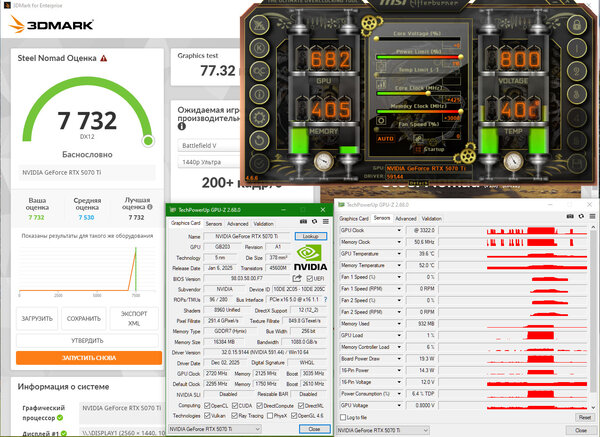This screenshot has width=600, height=437.
Task: Click the Afterburner apply checkmark icon
Action: pyautogui.click(x=259, y=163)
